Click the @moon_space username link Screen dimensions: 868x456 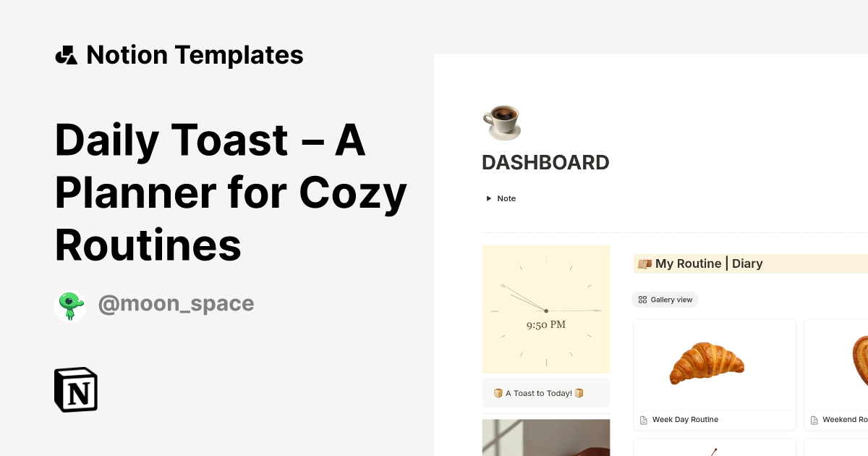(176, 303)
